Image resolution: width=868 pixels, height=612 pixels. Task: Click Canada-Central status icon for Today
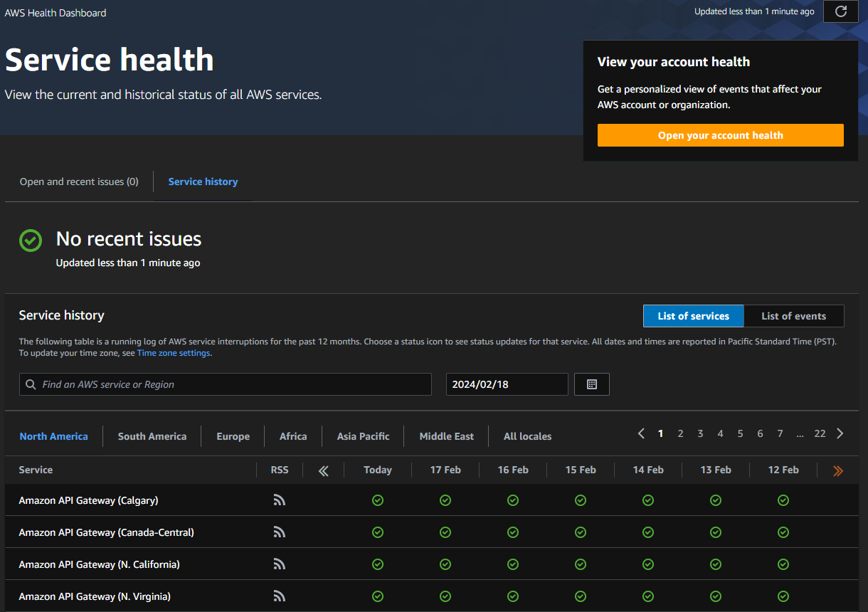click(378, 532)
